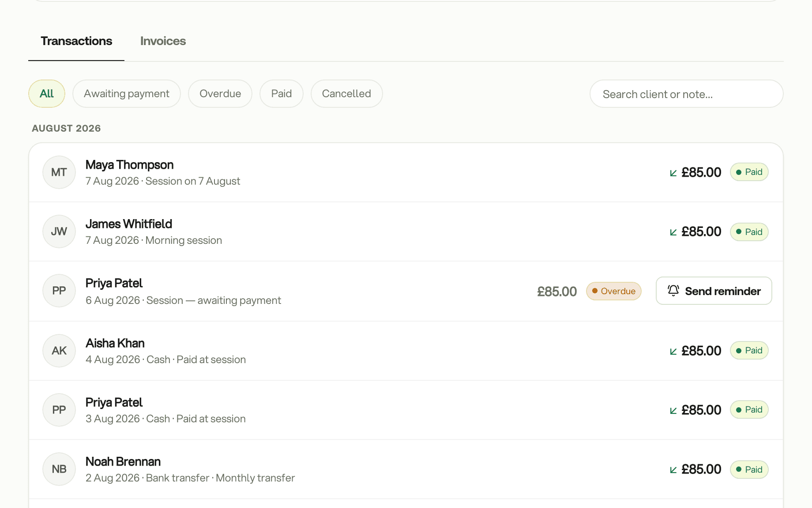This screenshot has width=812, height=508.
Task: Filter by Awaiting payment
Action: coord(127,94)
